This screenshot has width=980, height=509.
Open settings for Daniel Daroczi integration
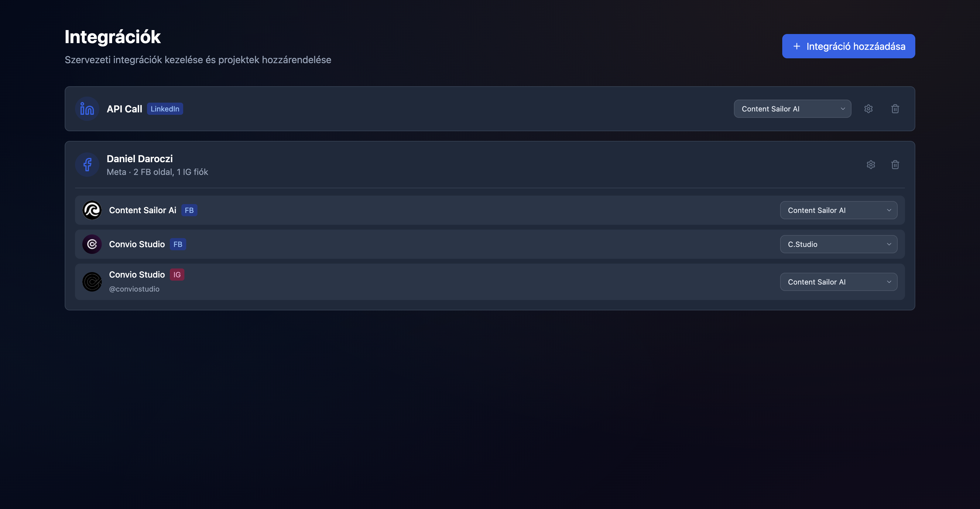(x=871, y=165)
